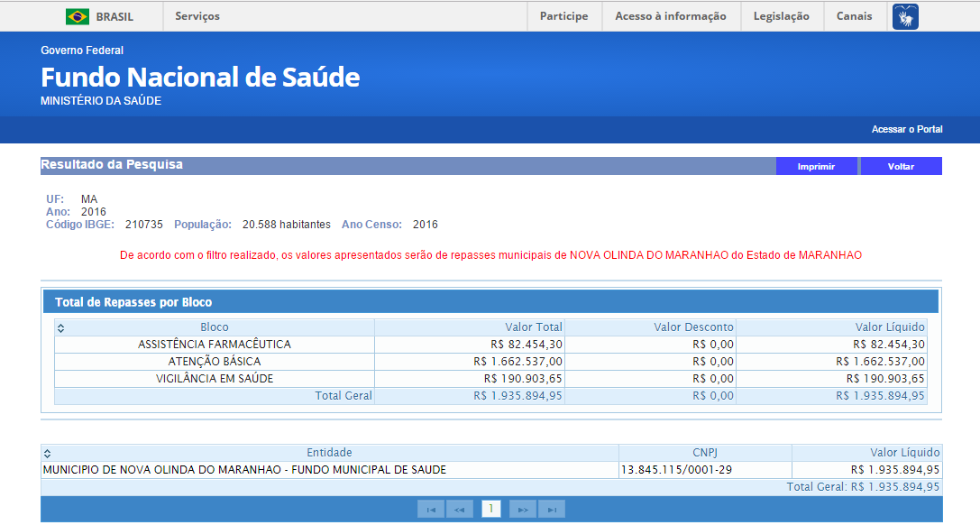Open the Canais menu item

(x=854, y=16)
